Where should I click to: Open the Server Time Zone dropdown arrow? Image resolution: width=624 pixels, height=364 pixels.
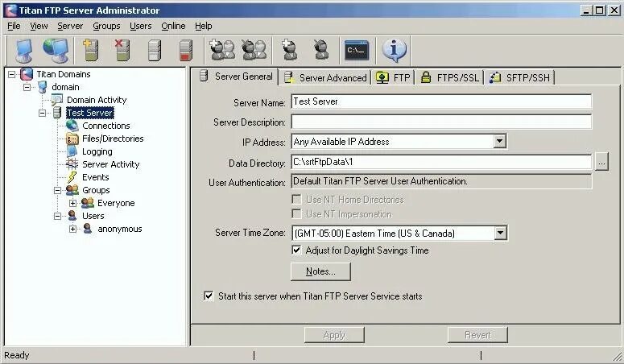500,233
